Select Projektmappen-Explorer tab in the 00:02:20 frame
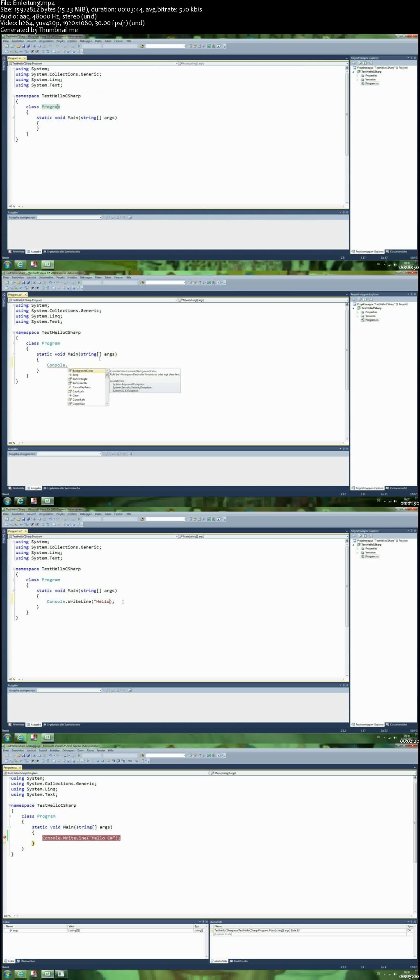This screenshot has width=420, height=980. (x=367, y=725)
